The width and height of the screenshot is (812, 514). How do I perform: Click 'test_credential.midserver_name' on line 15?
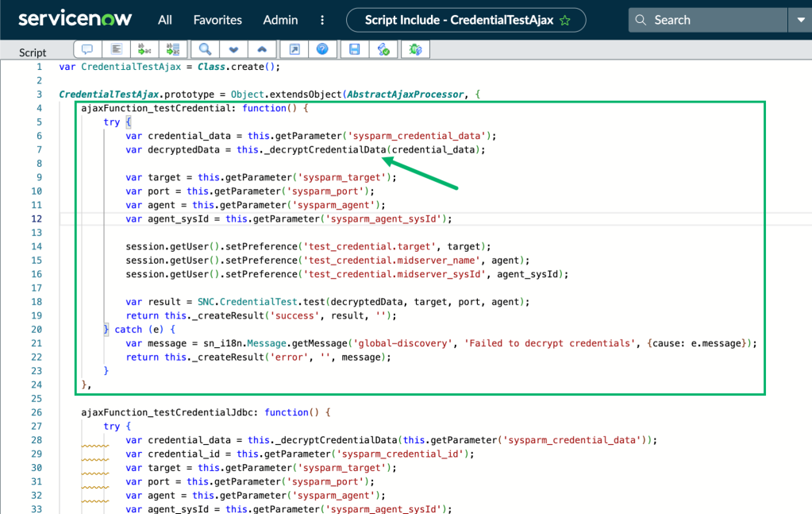pos(392,260)
